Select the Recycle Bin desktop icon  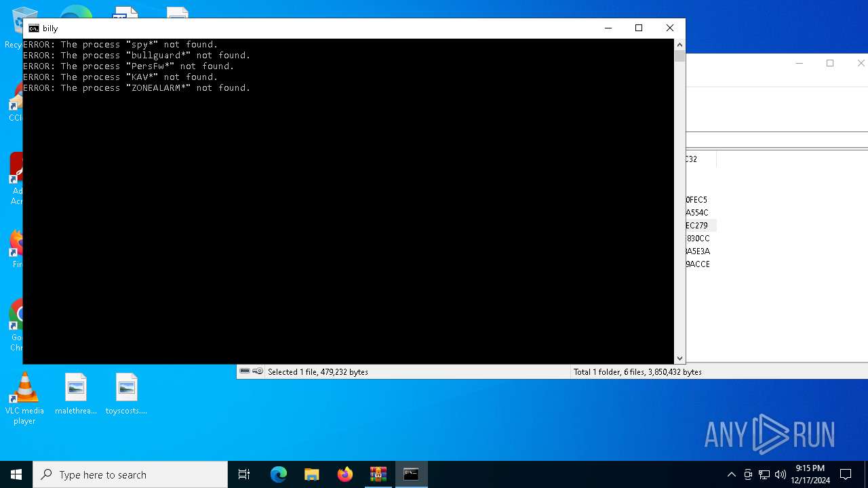pyautogui.click(x=13, y=28)
